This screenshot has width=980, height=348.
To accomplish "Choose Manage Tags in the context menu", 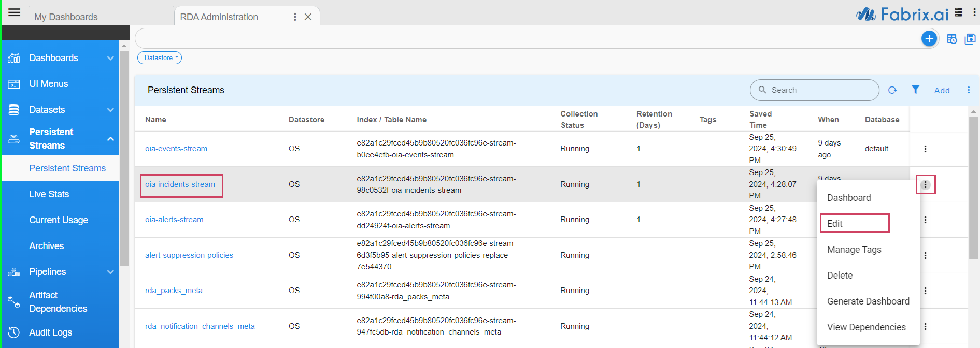I will [854, 250].
